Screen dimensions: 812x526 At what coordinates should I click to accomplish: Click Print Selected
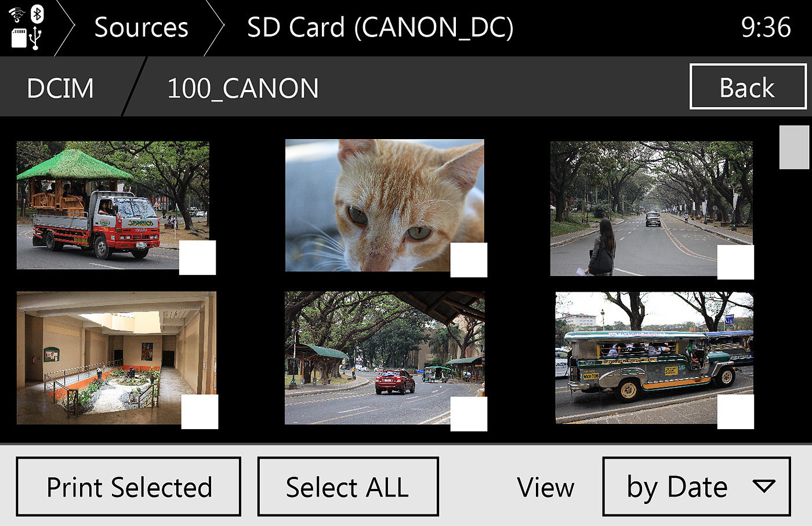[128, 487]
